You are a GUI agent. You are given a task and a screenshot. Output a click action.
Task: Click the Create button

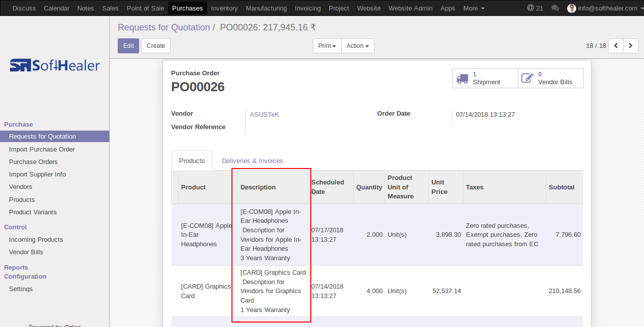(156, 46)
